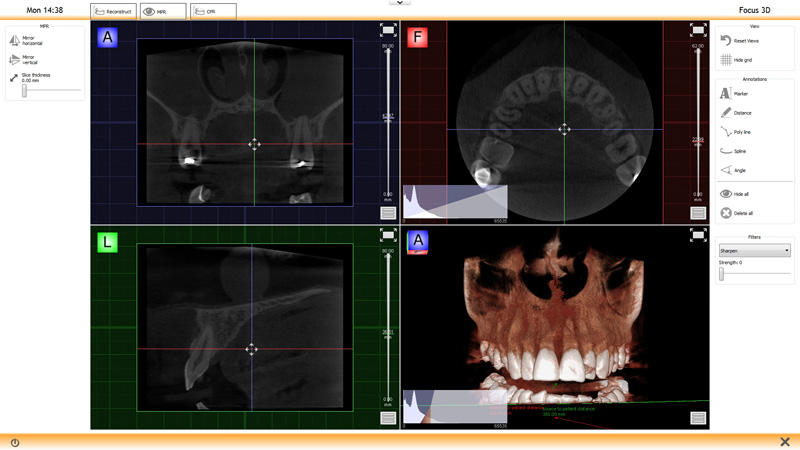Open the CPR tab
This screenshot has height=450, width=800.
pyautogui.click(x=213, y=12)
